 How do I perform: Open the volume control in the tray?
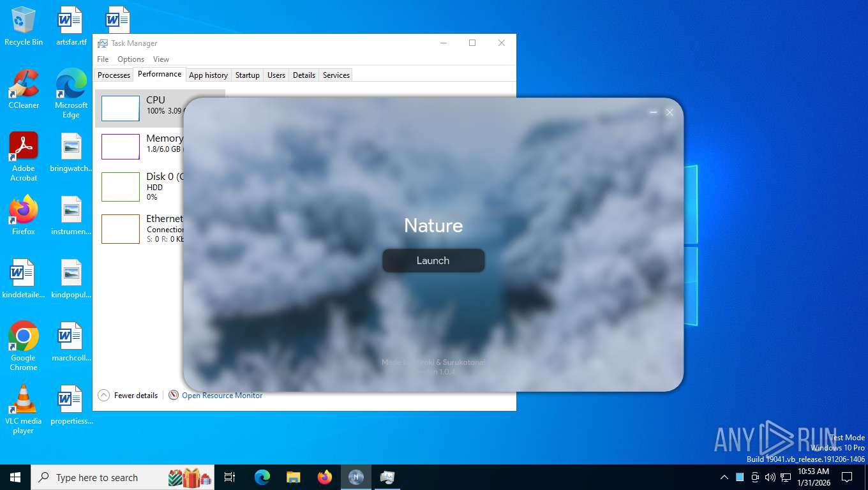tap(770, 477)
